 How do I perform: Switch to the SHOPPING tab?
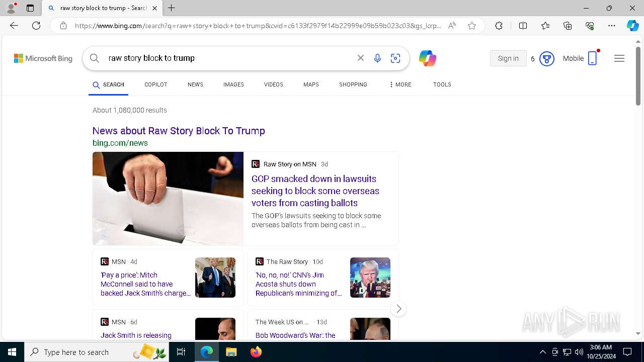point(353,84)
